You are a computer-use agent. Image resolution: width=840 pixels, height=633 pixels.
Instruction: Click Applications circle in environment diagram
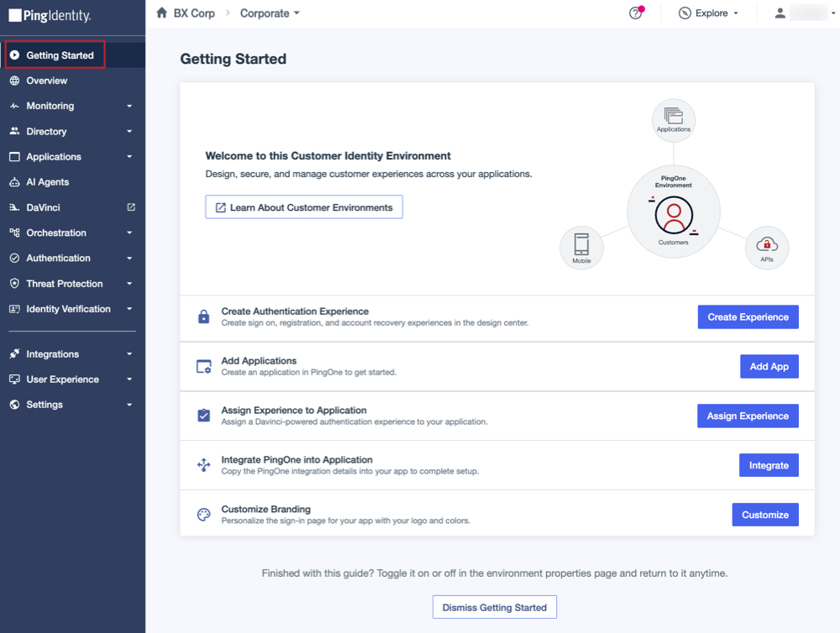674,121
